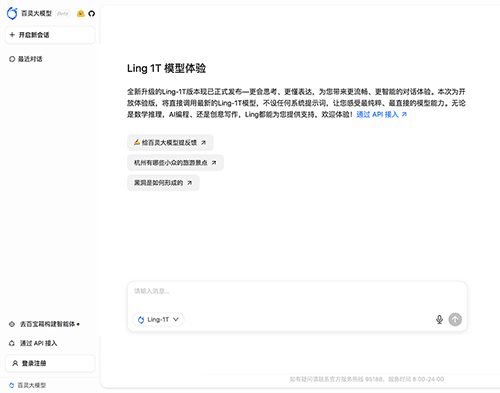Click the arrow icon on the 黑洞 suggestion chip
The height and width of the screenshot is (393, 500).
click(189, 183)
